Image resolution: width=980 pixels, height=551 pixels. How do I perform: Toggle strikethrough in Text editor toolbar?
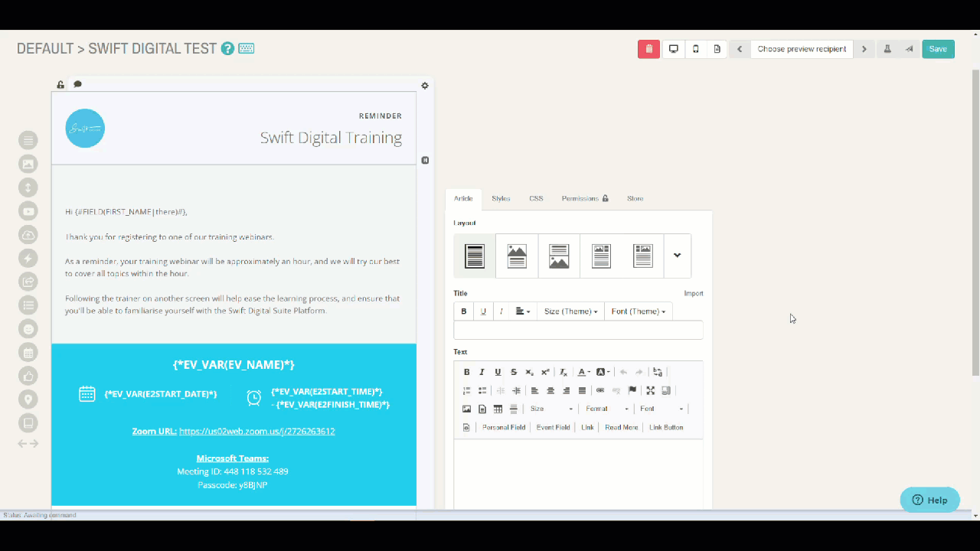pyautogui.click(x=514, y=372)
